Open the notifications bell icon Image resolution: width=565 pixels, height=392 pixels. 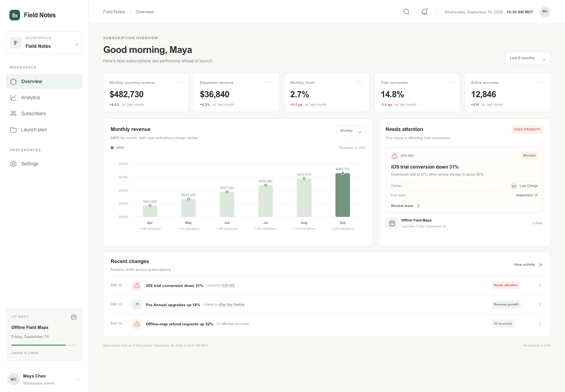[x=425, y=12]
